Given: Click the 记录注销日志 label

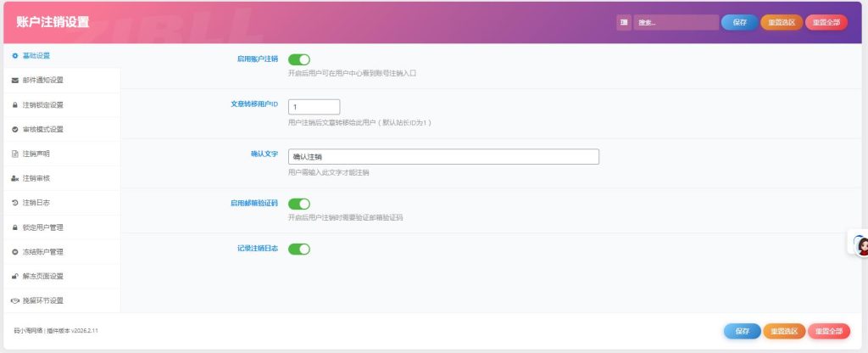Looking at the screenshot, I should pos(258,249).
